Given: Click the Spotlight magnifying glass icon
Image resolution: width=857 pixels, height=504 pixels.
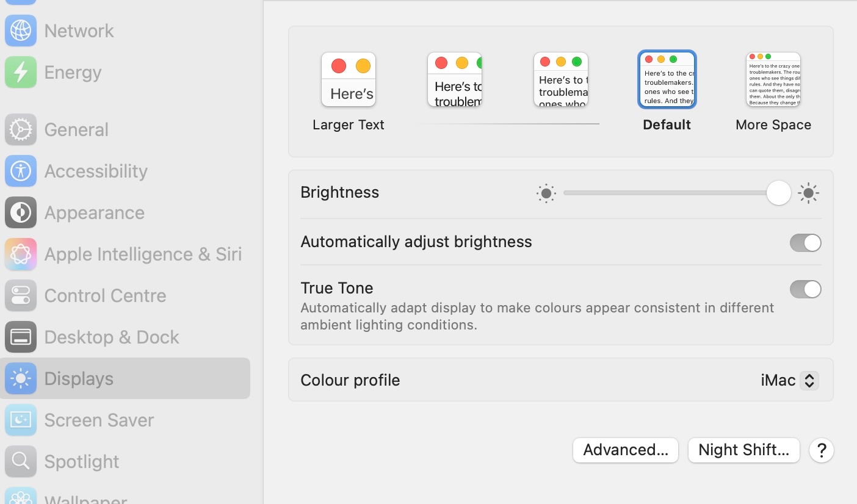Looking at the screenshot, I should pos(21,462).
